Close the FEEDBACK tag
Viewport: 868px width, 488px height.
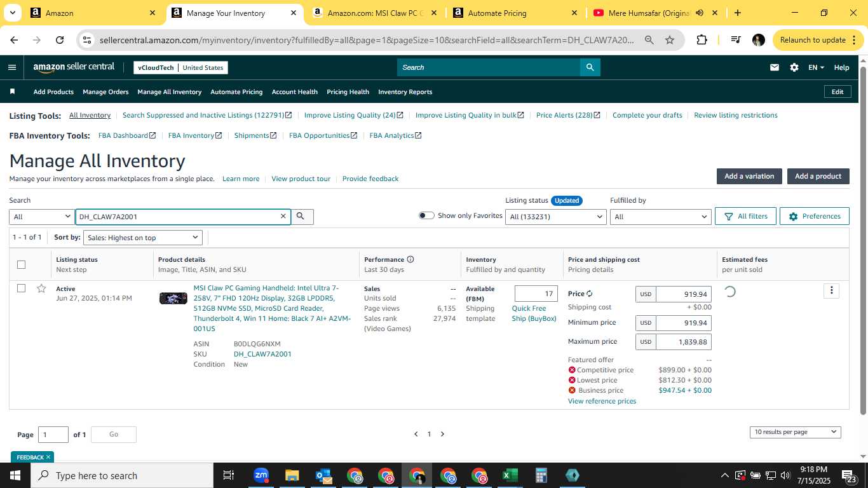pyautogui.click(x=48, y=457)
